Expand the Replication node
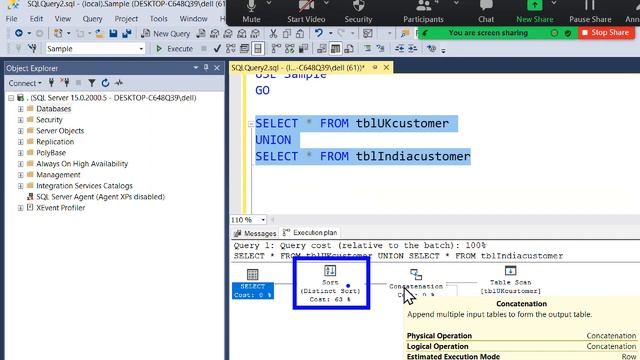The height and width of the screenshot is (360, 640). click(20, 142)
